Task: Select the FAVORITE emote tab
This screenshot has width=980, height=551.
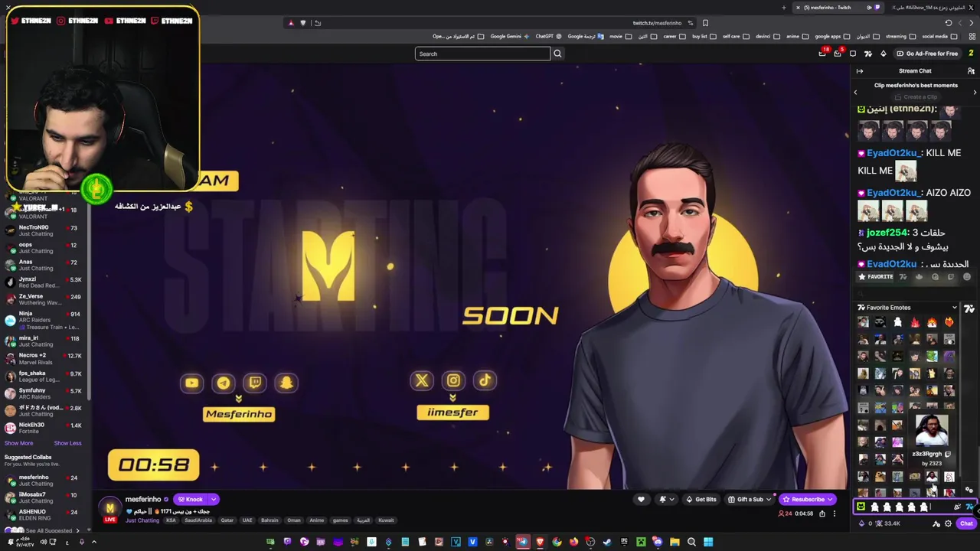Action: 877,277
